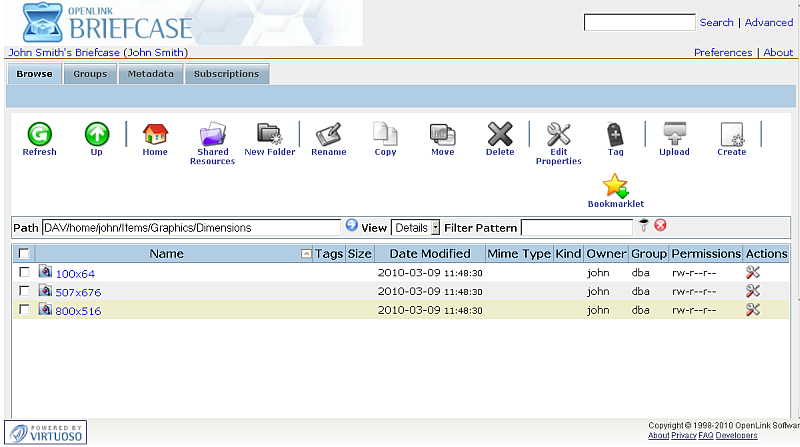800x447 pixels.
Task: Check the box for 100x64
Action: coord(24,272)
